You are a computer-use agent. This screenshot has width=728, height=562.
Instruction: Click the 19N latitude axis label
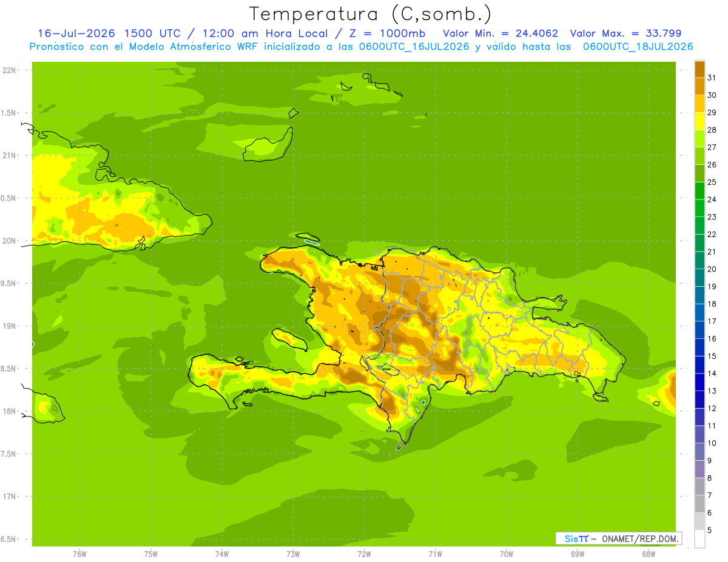(x=10, y=326)
